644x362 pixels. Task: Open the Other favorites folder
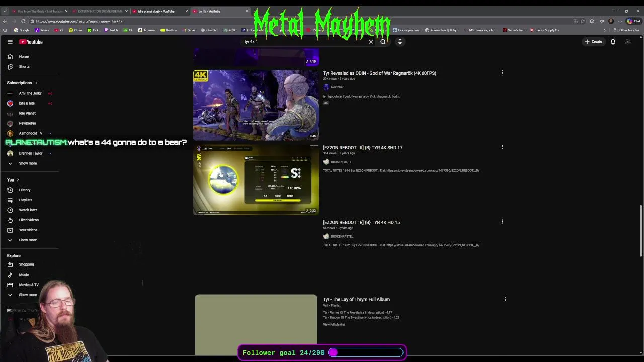click(626, 30)
